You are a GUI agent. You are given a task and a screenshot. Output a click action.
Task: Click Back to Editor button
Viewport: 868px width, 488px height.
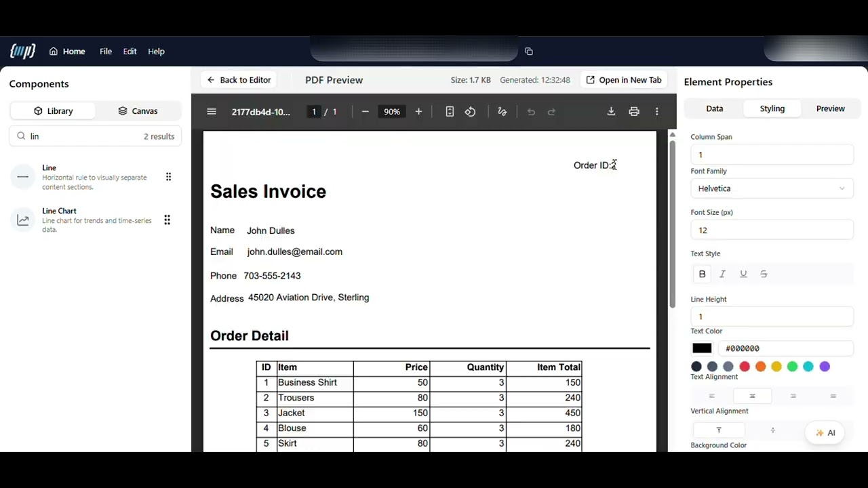(239, 80)
